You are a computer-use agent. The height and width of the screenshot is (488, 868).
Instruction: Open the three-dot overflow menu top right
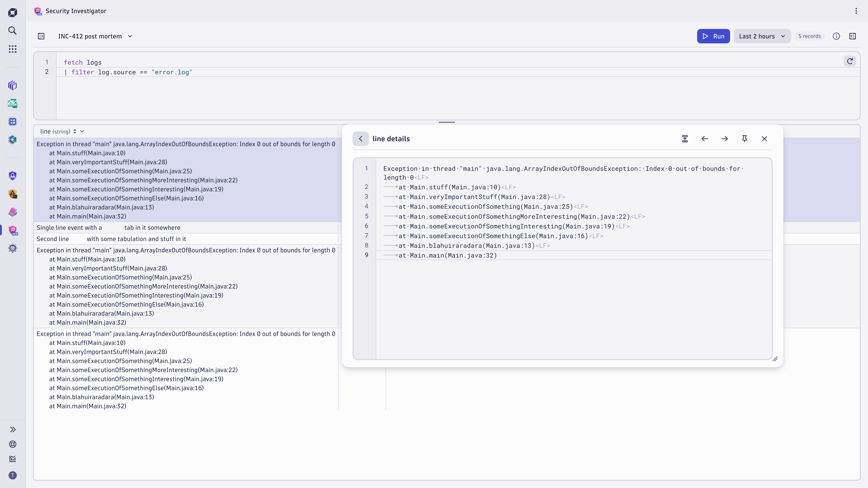pos(856,11)
